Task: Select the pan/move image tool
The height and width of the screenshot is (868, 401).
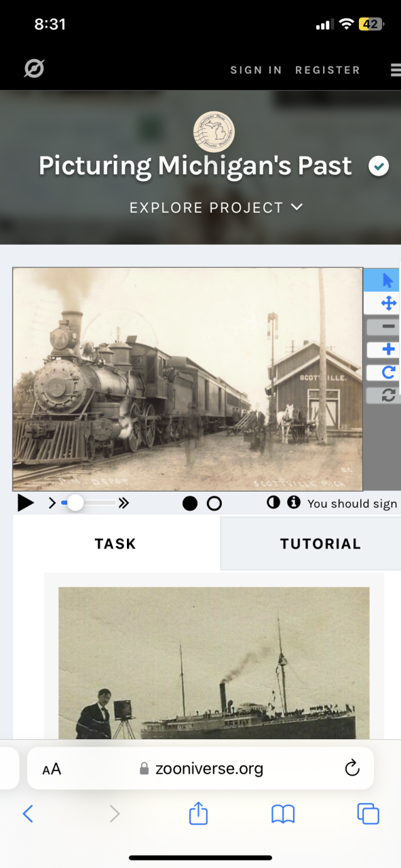Action: pos(387,303)
